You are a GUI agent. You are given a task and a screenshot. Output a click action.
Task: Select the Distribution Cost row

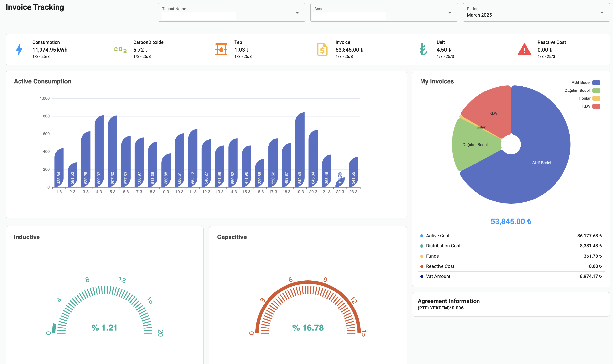coord(511,246)
